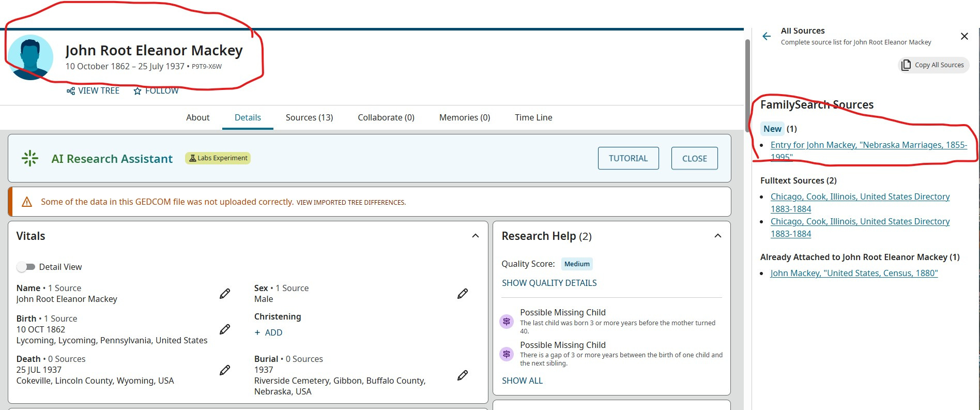The width and height of the screenshot is (980, 410).
Task: Edit the Burial field with its pencil icon
Action: (x=463, y=375)
